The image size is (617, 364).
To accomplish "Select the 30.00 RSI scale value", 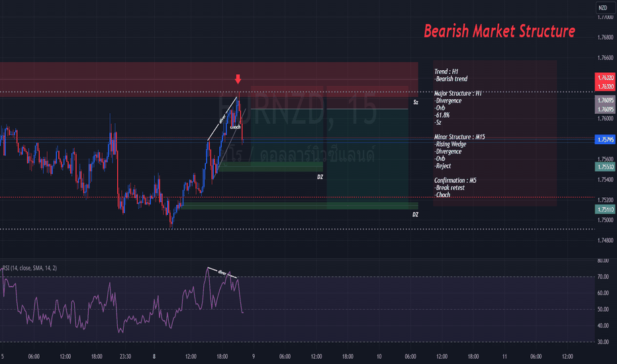I will [x=603, y=342].
